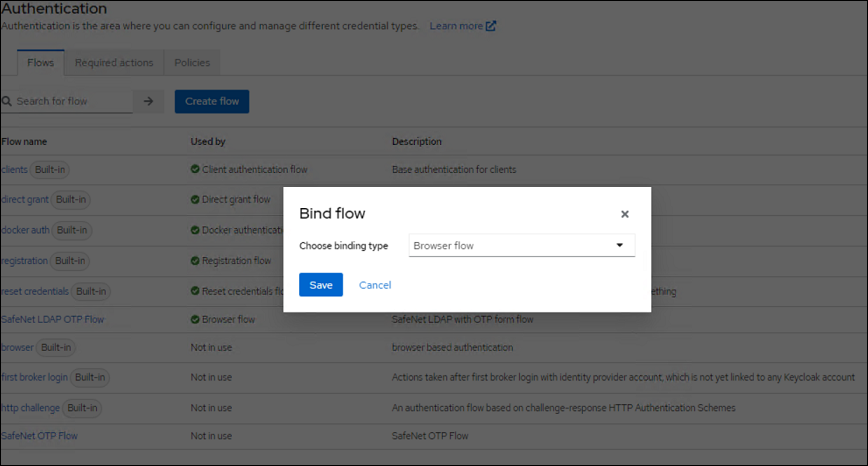
Task: Click the search magnifier icon
Action: click(x=7, y=102)
